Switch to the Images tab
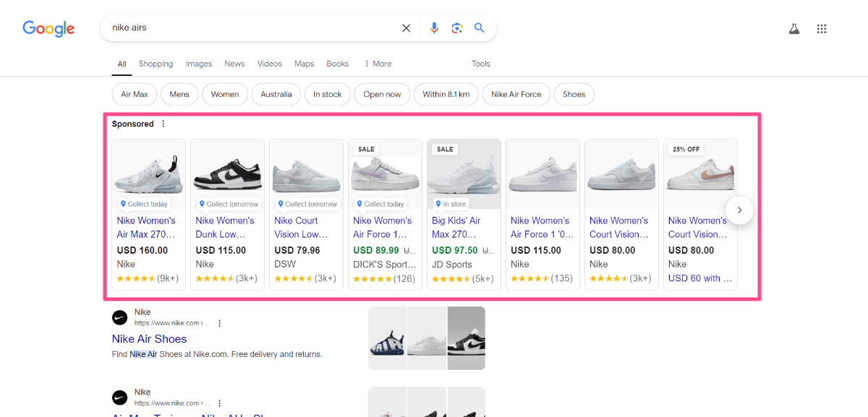Image resolution: width=868 pixels, height=417 pixels. click(x=199, y=64)
